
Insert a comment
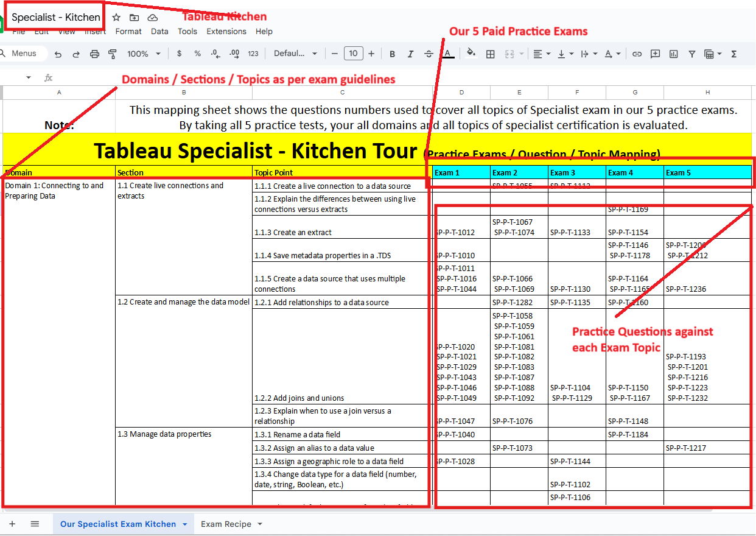[655, 54]
